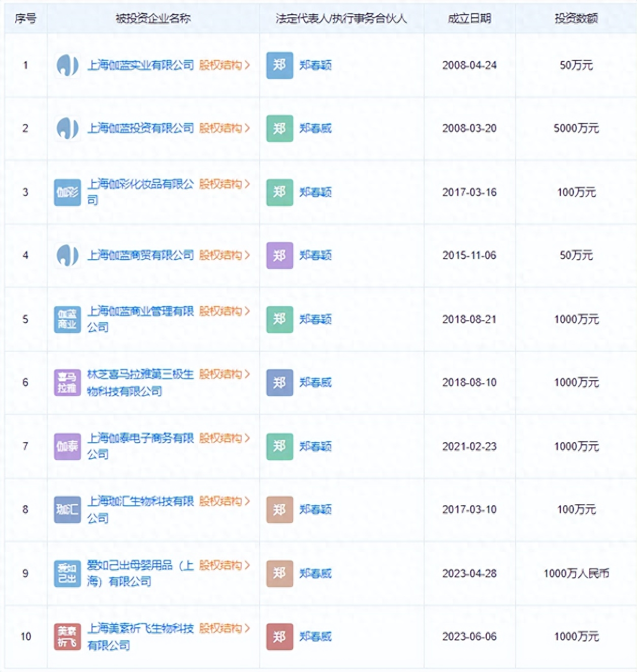Click the 伽彩 company logo icon
637x672 pixels.
[x=67, y=192]
